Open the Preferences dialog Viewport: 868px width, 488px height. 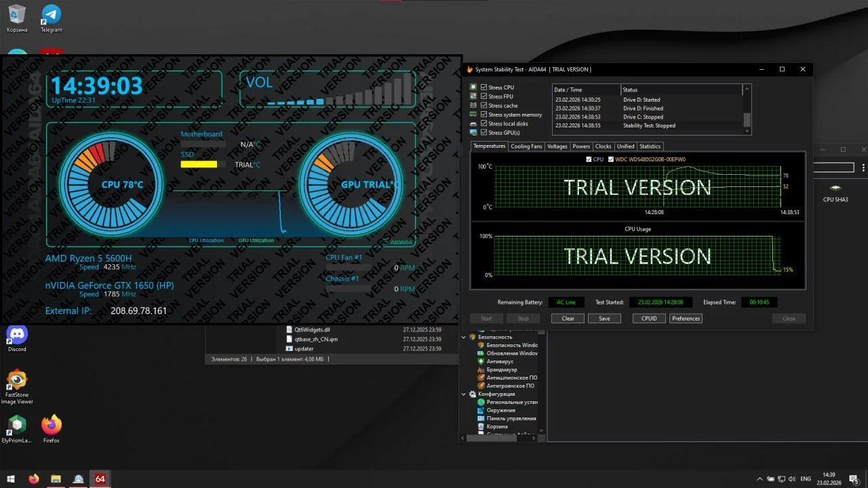click(x=686, y=319)
